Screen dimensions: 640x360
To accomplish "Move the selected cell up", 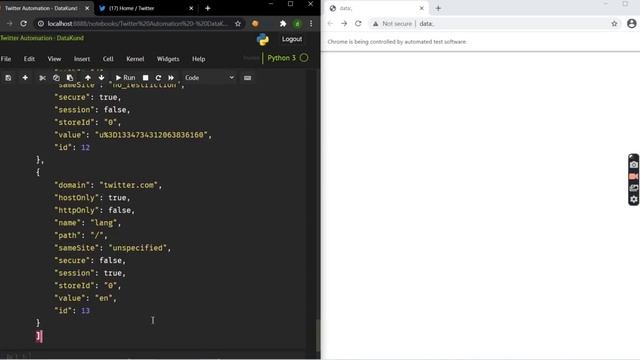I will pos(88,78).
